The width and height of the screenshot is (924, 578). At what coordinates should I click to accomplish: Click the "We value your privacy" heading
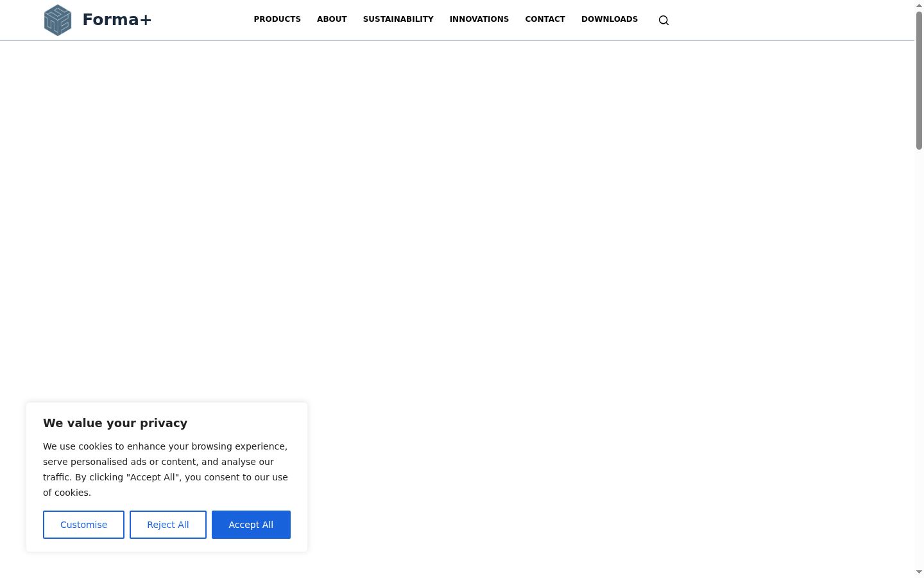pos(116,423)
